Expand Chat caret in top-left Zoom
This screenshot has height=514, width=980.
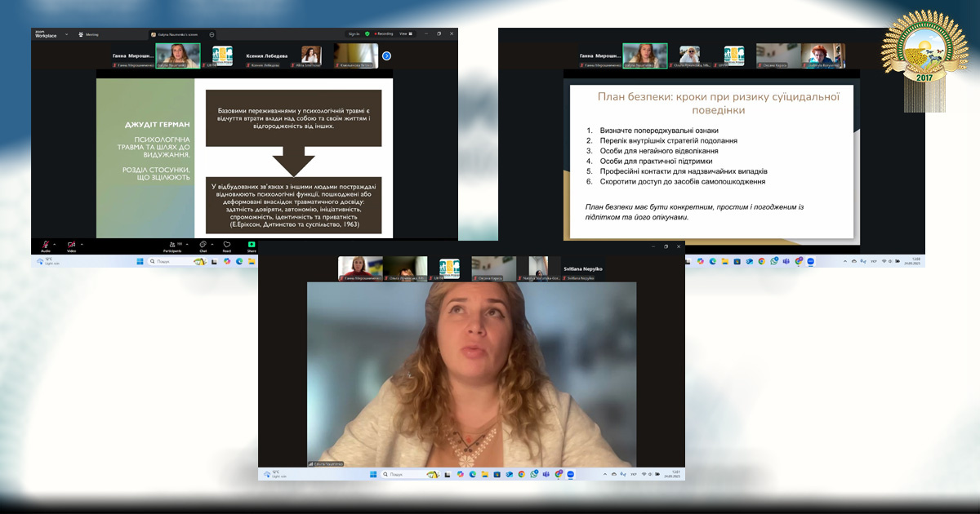(212, 244)
